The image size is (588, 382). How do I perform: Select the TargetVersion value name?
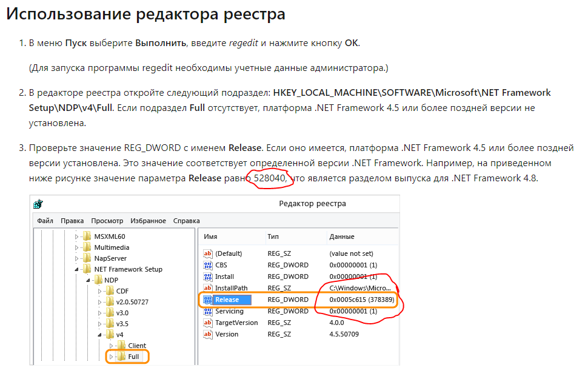[x=236, y=323]
